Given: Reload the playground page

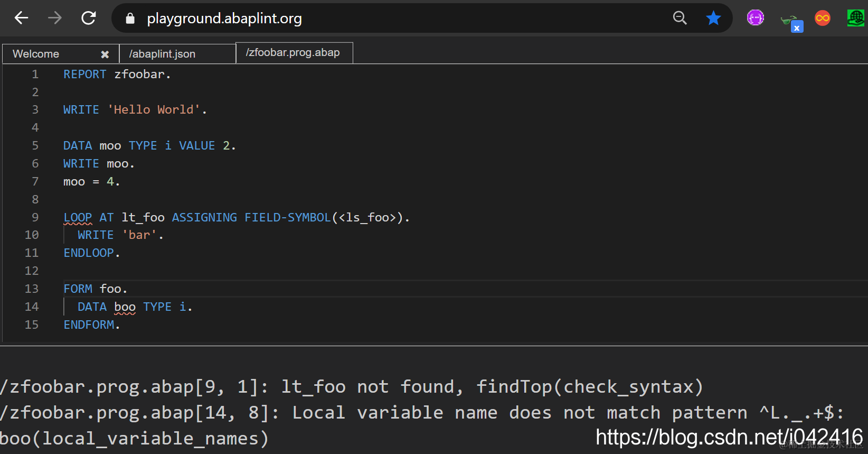Looking at the screenshot, I should [89, 18].
